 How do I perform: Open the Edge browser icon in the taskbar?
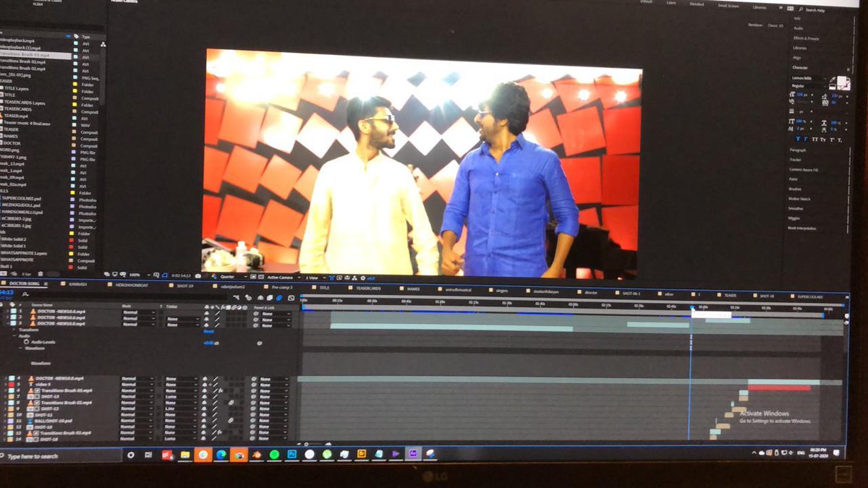[x=221, y=455]
